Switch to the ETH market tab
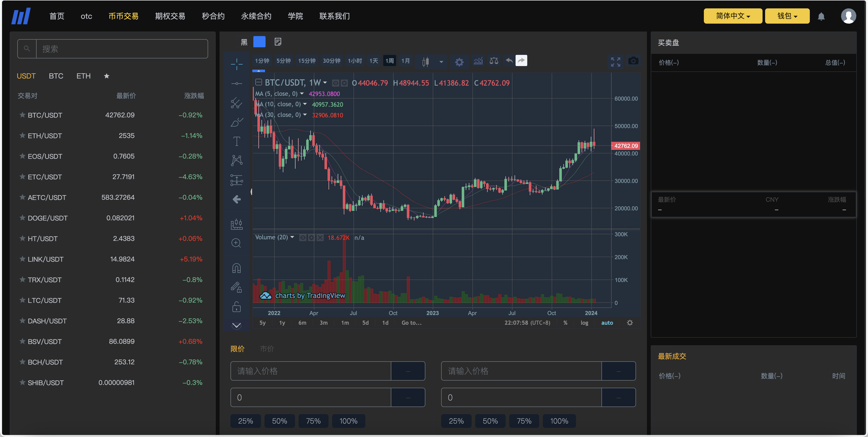Viewport: 868px width, 437px height. (x=83, y=76)
